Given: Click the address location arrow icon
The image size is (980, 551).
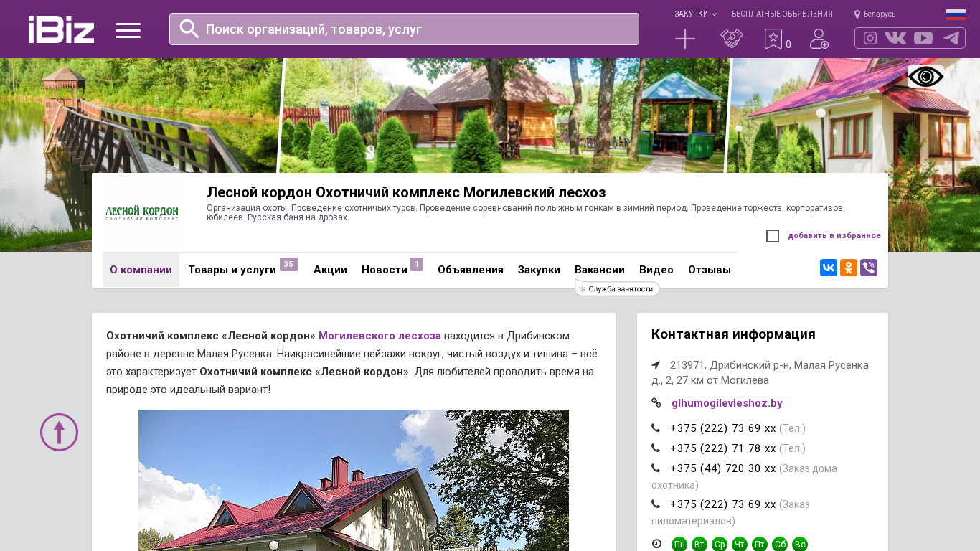Looking at the screenshot, I should pyautogui.click(x=656, y=365).
